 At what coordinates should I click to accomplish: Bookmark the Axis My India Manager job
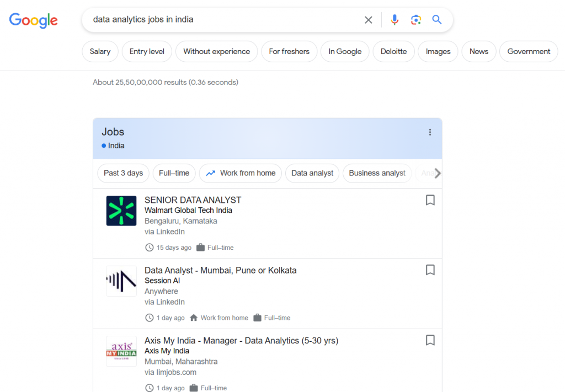tap(430, 340)
